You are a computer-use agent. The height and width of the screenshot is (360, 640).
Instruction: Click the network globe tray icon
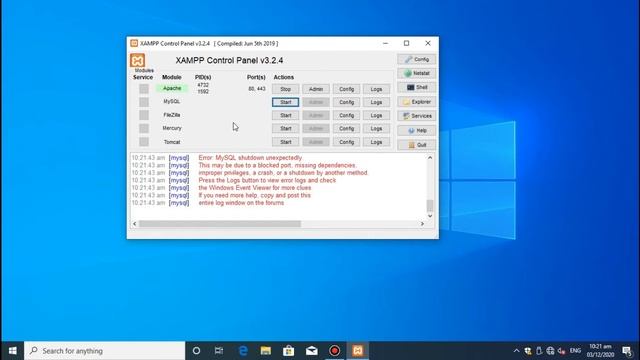tap(550, 351)
